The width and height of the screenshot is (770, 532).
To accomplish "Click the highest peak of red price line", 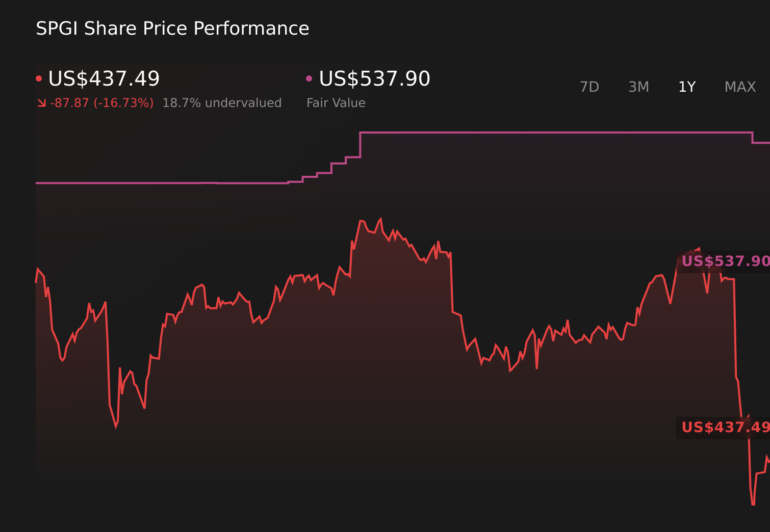I will [380, 220].
